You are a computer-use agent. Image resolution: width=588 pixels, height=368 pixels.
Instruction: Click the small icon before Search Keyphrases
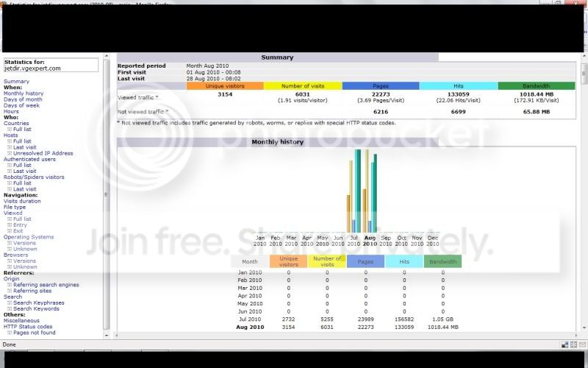tap(10, 302)
